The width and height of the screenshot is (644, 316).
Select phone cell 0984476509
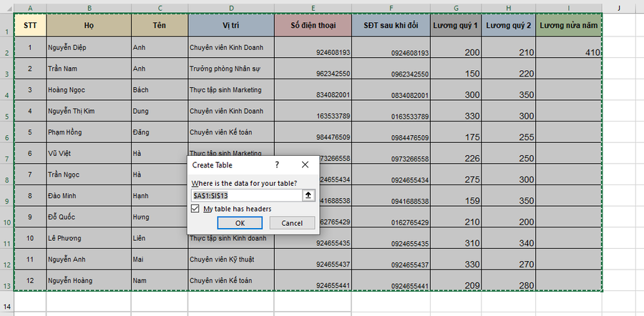point(391,132)
